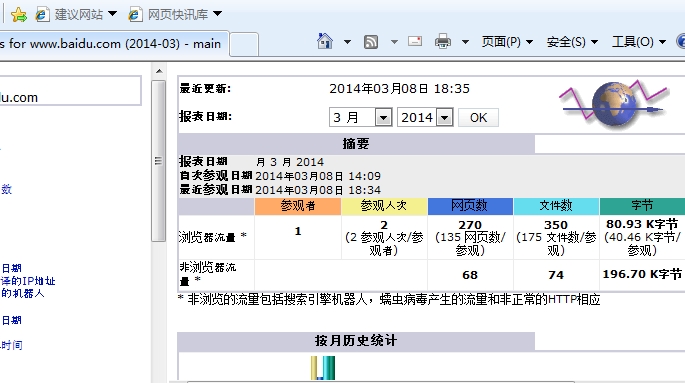Click the 文件数 cyan column header

pos(556,206)
